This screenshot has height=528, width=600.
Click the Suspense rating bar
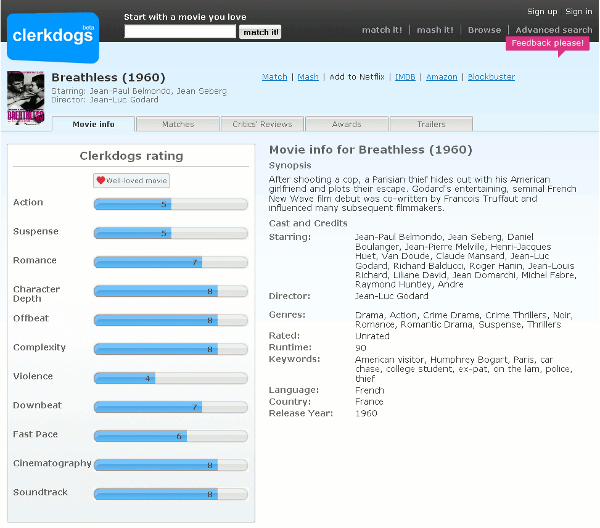pyautogui.click(x=171, y=233)
